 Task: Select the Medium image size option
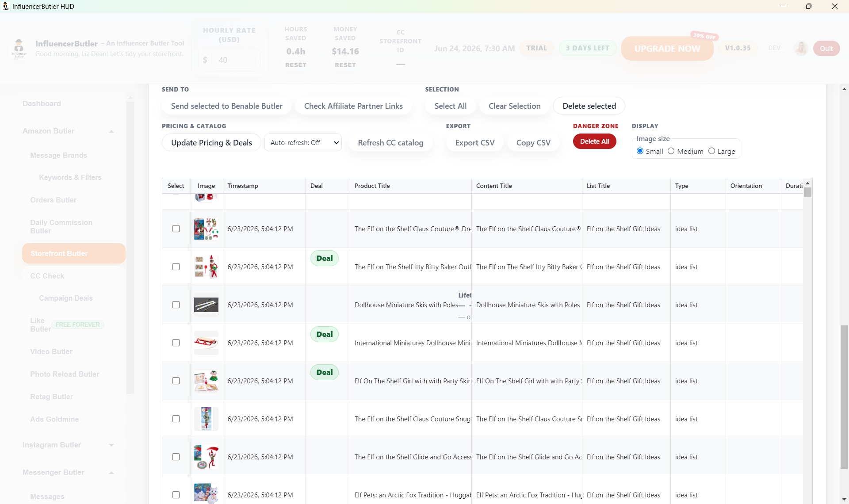pos(671,151)
